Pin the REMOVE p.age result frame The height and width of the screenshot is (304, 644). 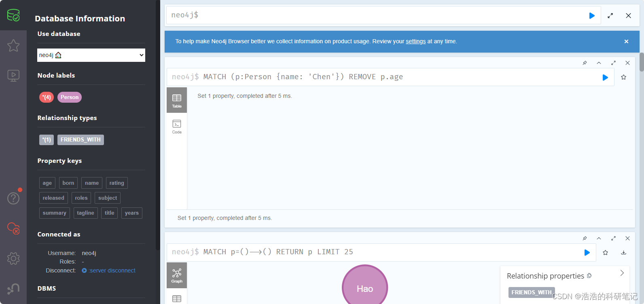(x=585, y=63)
